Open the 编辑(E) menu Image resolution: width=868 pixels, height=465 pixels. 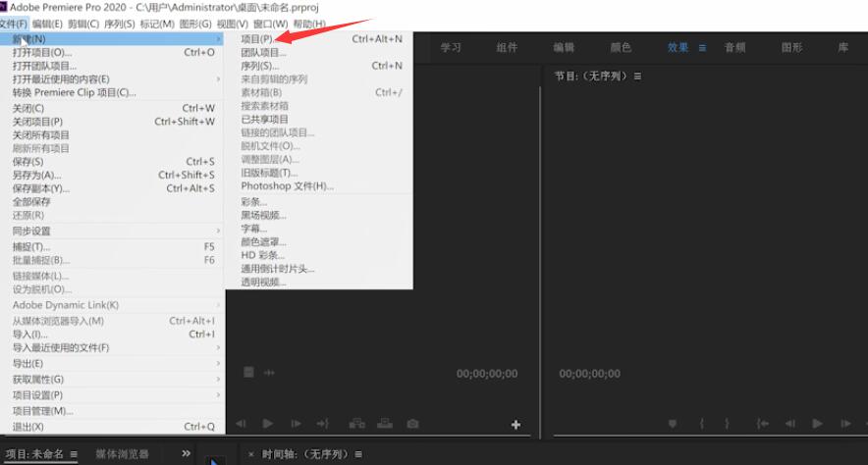coord(47,24)
